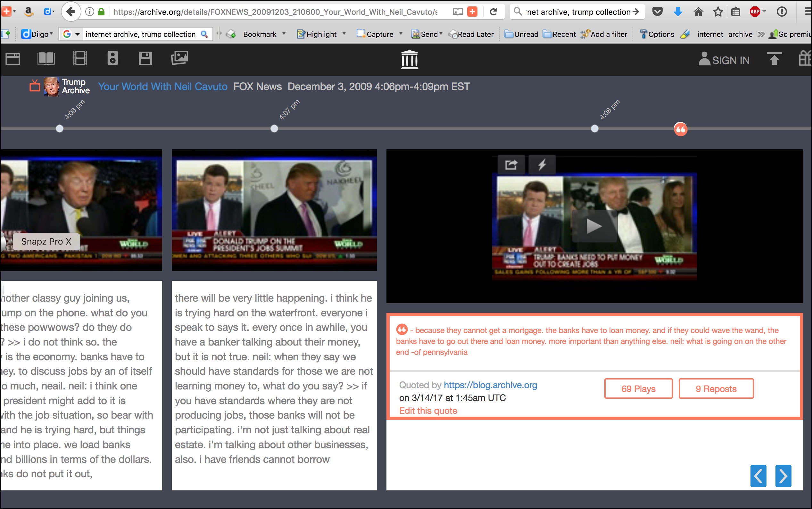Image resolution: width=812 pixels, height=509 pixels.
Task: Click the green padlock security icon
Action: 101,12
